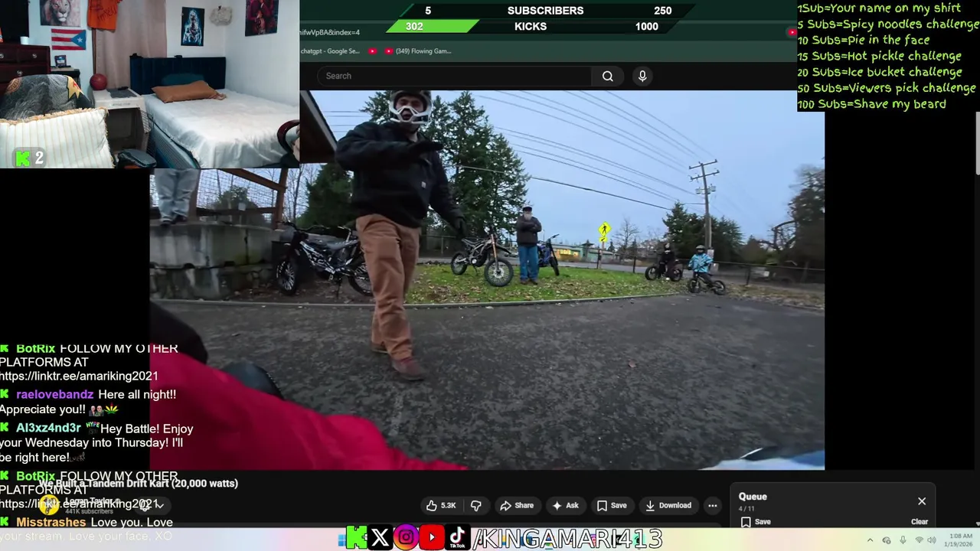Expand channel options chevron beside channel name
This screenshot has width=980, height=551.
pyautogui.click(x=160, y=505)
